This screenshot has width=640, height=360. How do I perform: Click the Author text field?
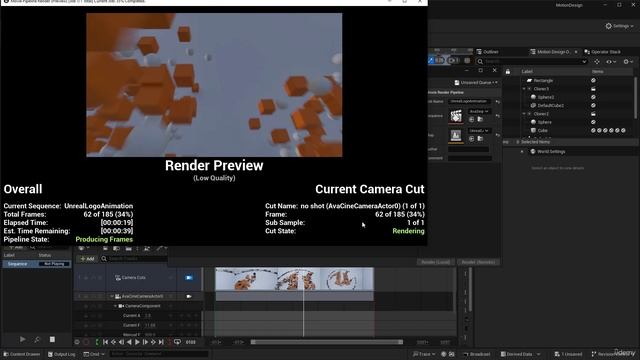469,149
